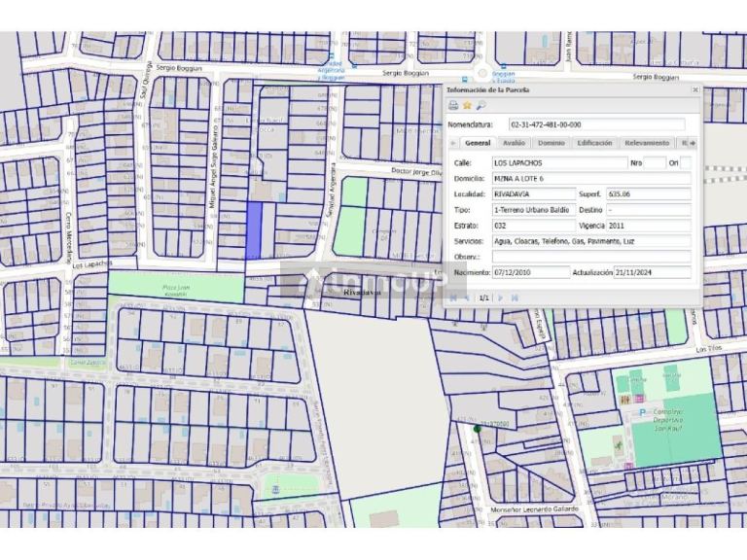Go to last record in pager
The width and height of the screenshot is (747, 560).
pyautogui.click(x=515, y=297)
